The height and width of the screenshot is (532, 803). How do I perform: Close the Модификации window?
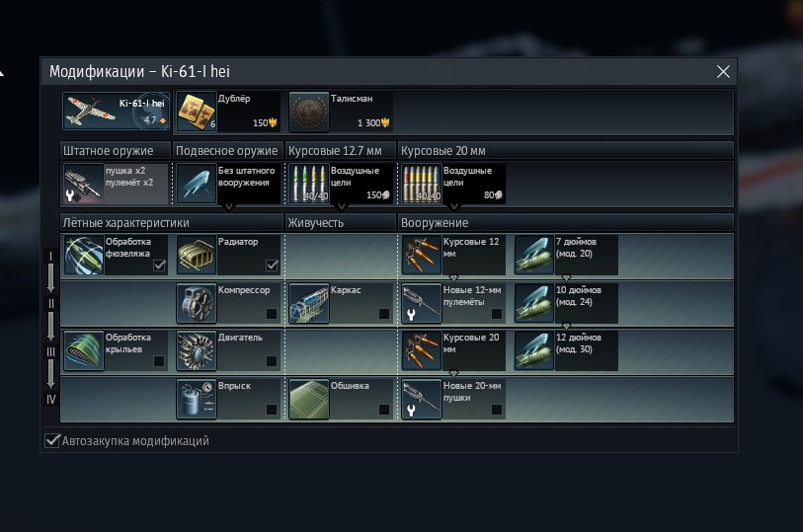(723, 72)
